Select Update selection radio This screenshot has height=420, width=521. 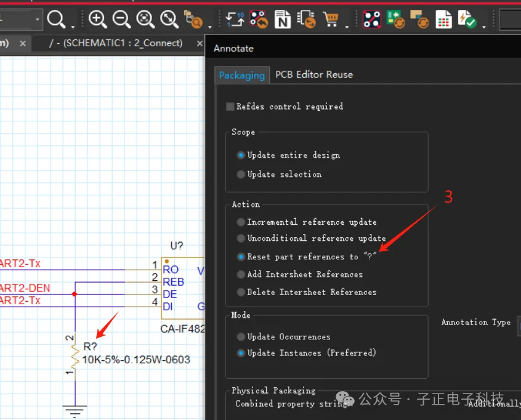pos(241,174)
